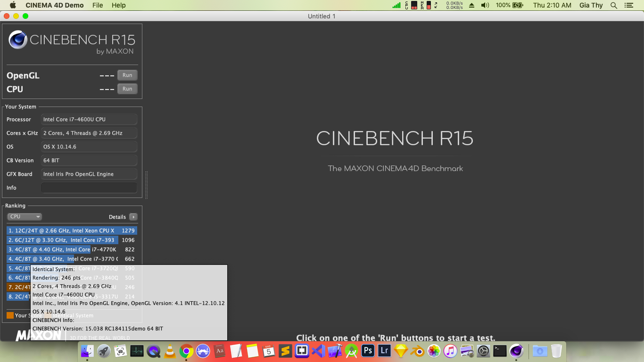Click the Thu 2:10 AM clock
This screenshot has width=644, height=362.
click(552, 5)
